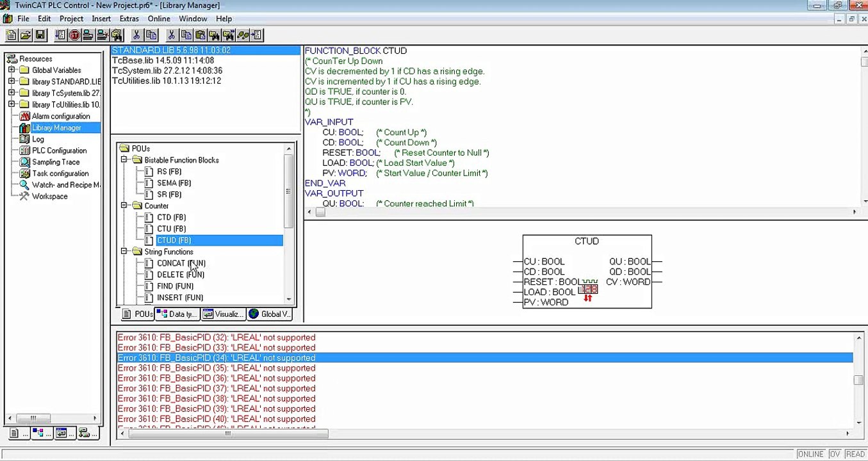868x461 pixels.
Task: Click the counter graphic inside CTUD block
Action: (588, 290)
